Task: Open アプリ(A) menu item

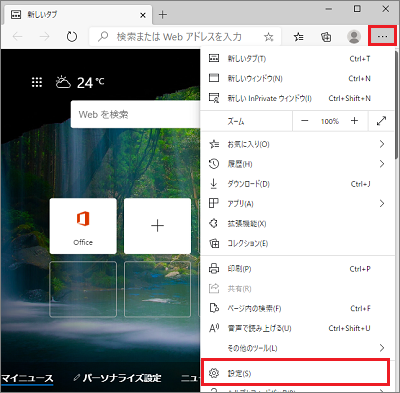Action: click(x=297, y=203)
